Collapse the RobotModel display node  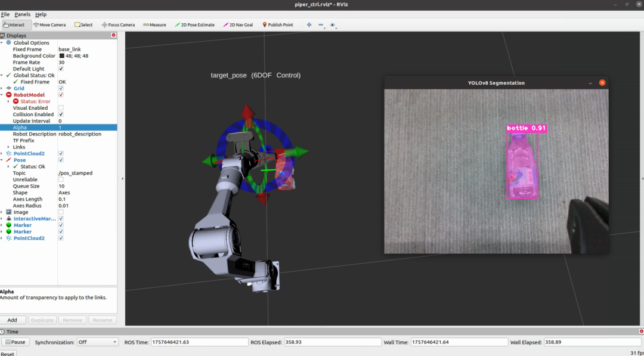[x=2, y=95]
